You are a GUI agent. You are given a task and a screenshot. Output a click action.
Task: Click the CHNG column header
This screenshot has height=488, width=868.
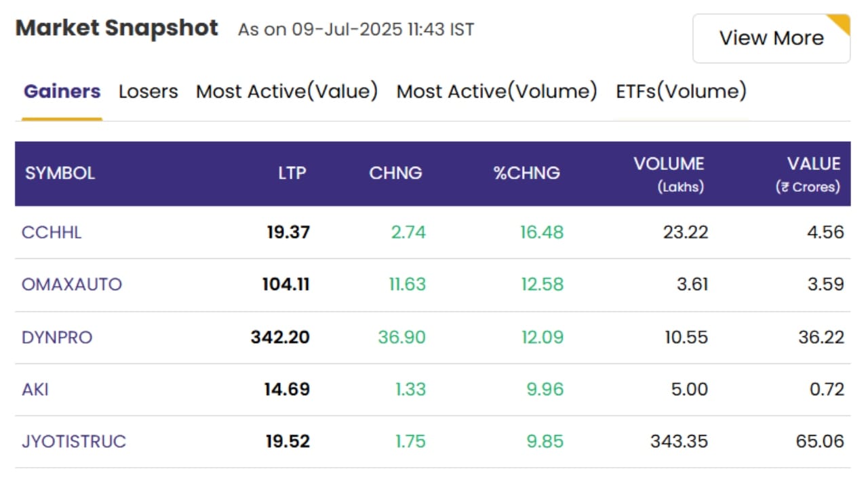[395, 174]
